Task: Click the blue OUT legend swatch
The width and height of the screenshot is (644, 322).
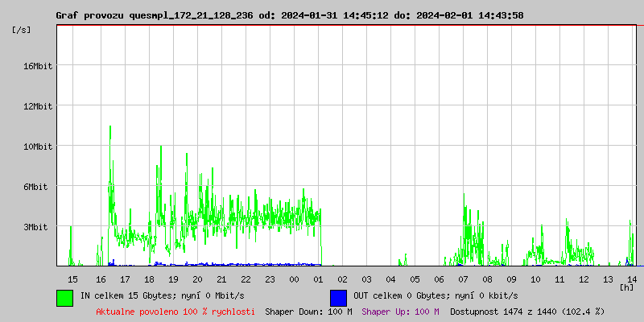Action: point(338,297)
